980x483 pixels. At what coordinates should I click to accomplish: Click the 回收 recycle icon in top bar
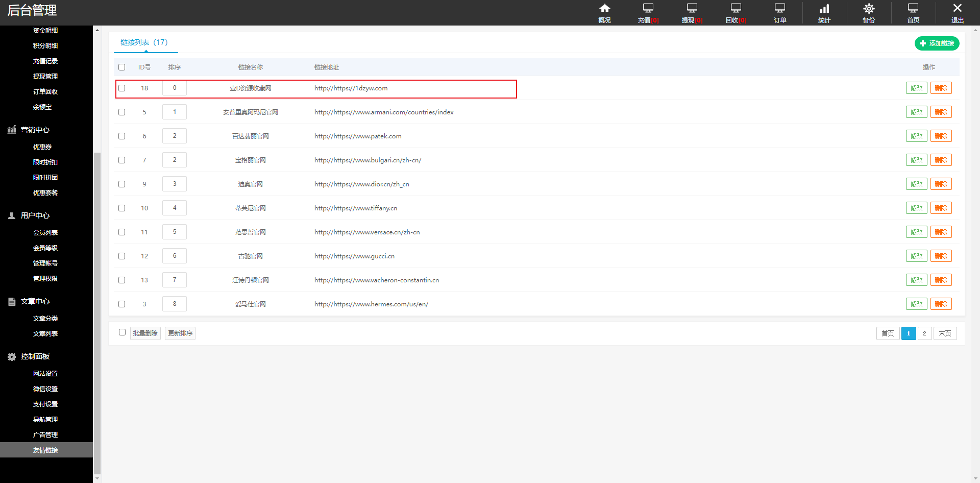[736, 13]
